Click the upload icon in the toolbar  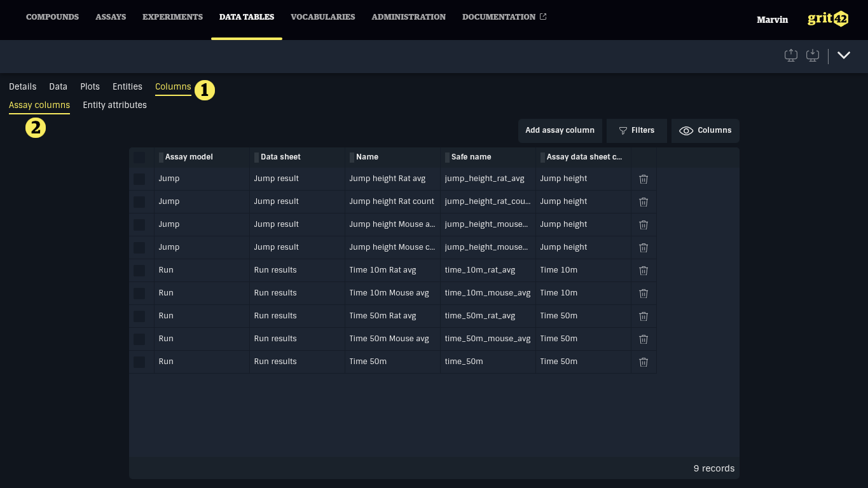coord(790,55)
